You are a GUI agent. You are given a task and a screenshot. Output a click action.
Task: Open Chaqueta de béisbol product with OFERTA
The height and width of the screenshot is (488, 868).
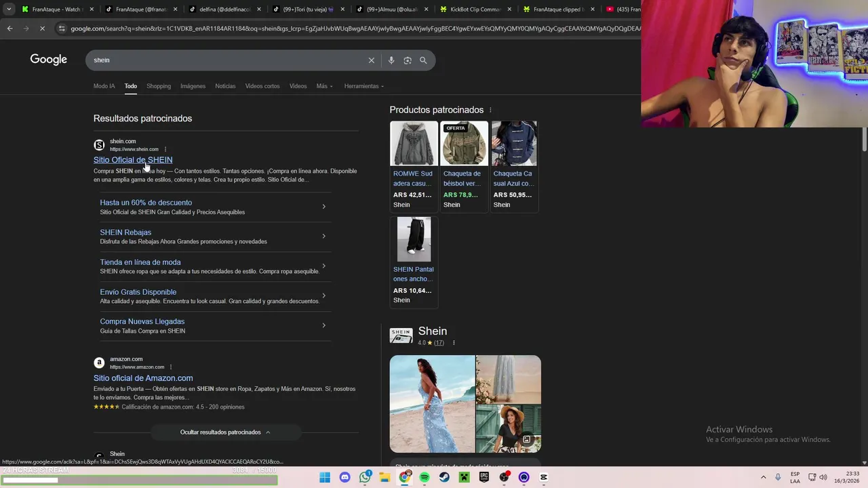464,144
